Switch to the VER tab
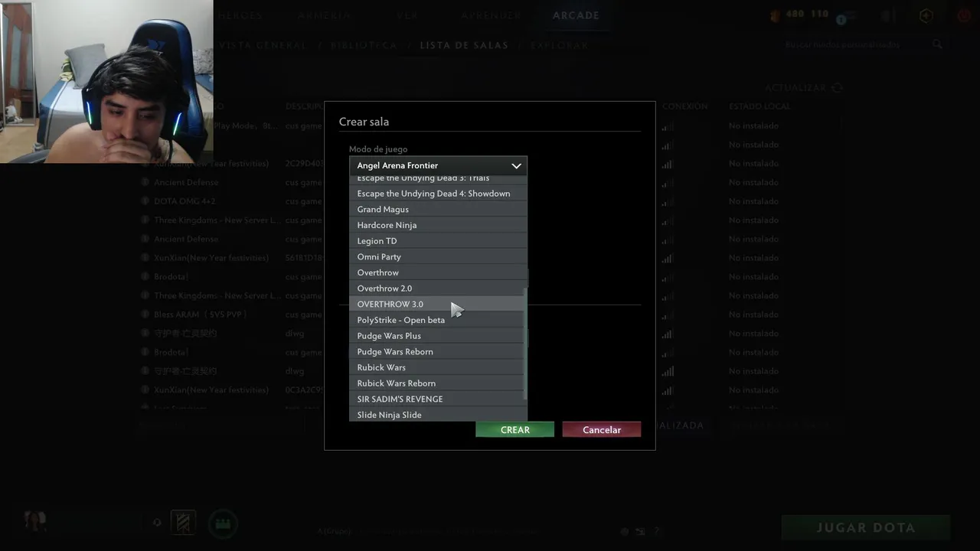Screen dimensions: 980x551 click(407, 15)
